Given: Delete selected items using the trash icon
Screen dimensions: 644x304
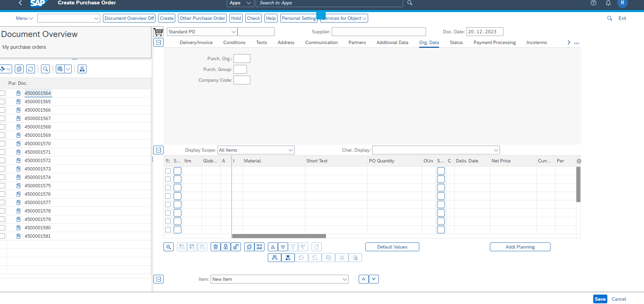Looking at the screenshot, I should click(x=215, y=246).
